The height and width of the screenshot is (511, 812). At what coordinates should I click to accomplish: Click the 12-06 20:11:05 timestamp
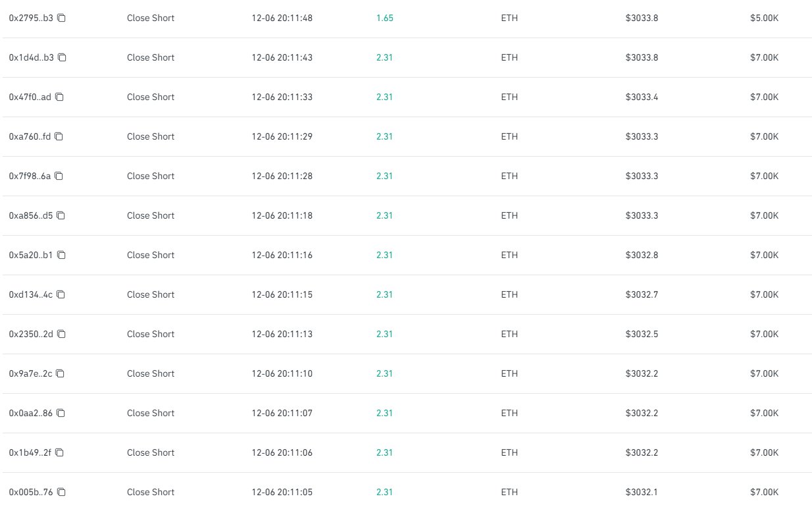[282, 492]
